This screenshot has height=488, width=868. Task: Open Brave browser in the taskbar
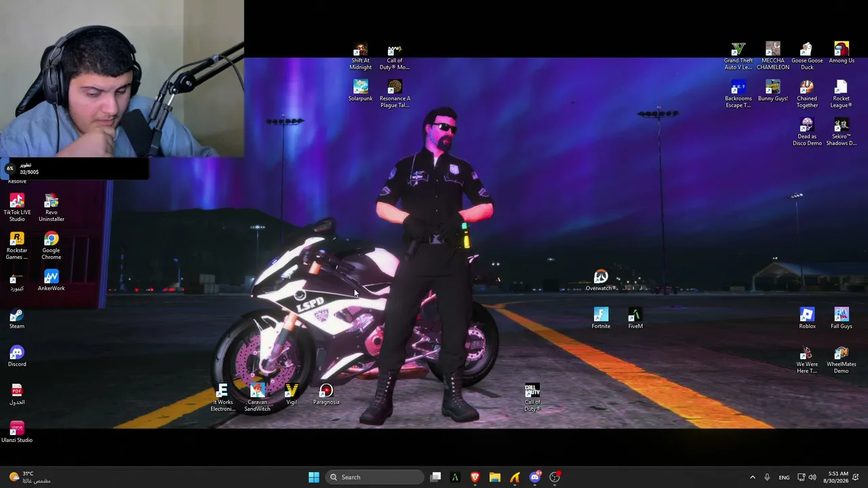(475, 477)
